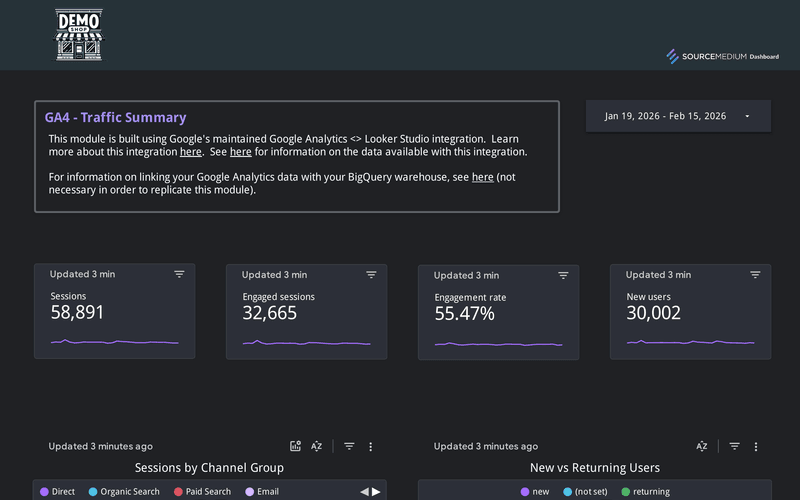Viewport: 800px width, 500px height.
Task: Open filter icon on Sessions scorecard
Action: click(179, 274)
